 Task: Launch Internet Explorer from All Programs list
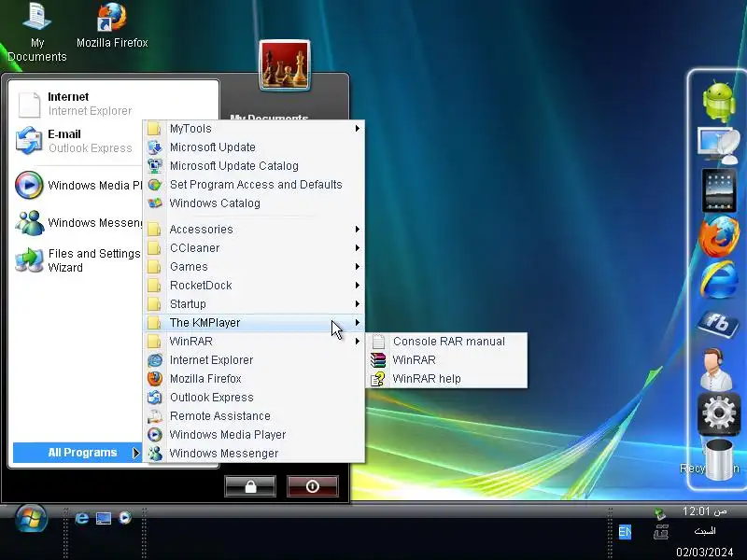254,360
